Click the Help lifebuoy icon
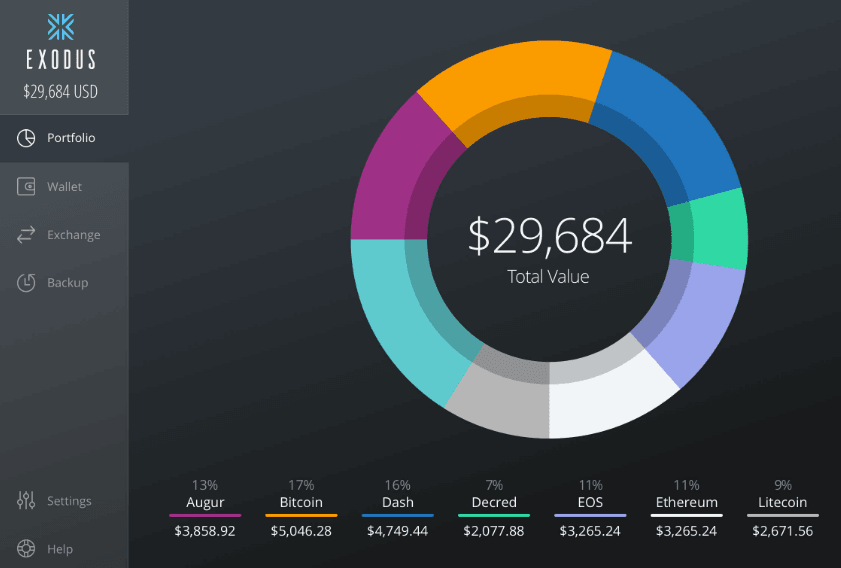The height and width of the screenshot is (568, 841). tap(26, 549)
